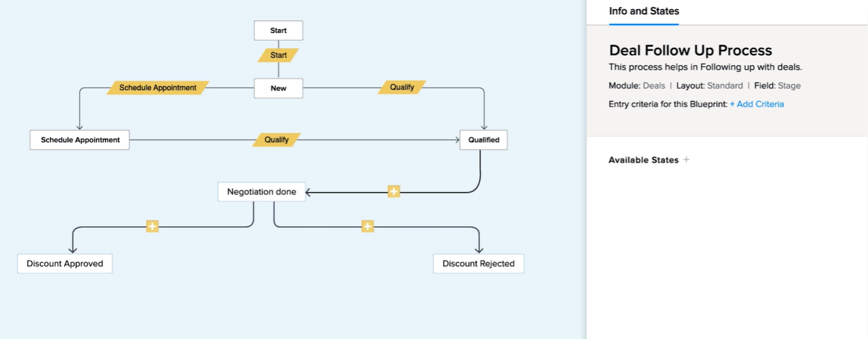Image resolution: width=868 pixels, height=339 pixels.
Task: Open Qualify transition from Schedule Appointment
Action: [277, 140]
